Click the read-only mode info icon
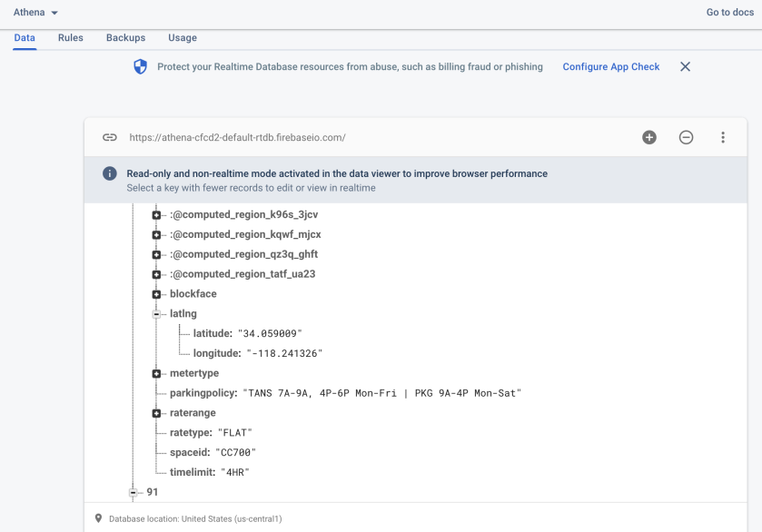The width and height of the screenshot is (762, 532). pos(110,173)
